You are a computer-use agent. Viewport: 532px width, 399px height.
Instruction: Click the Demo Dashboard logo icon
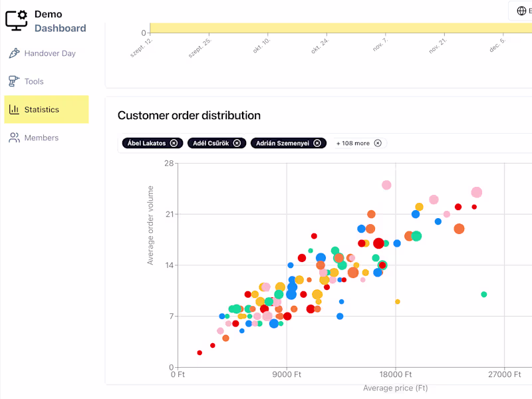(17, 19)
